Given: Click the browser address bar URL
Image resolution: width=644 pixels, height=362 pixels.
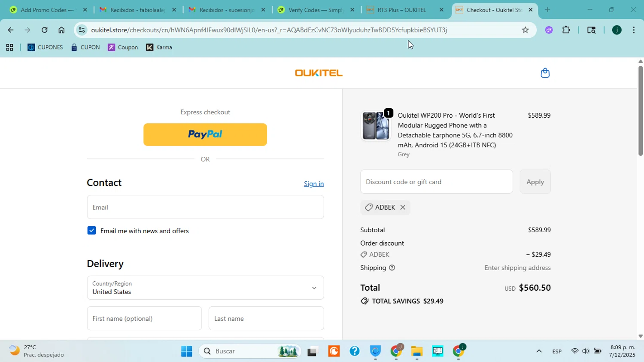Looking at the screenshot, I should [269, 30].
